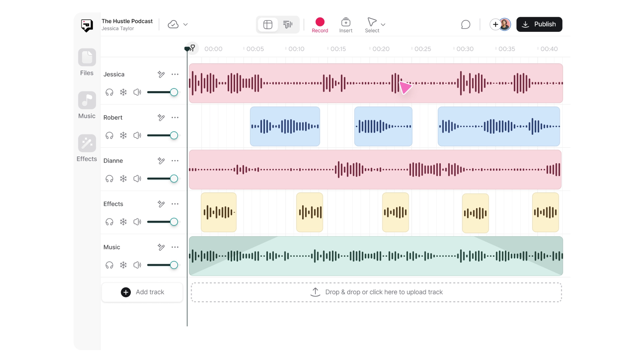This screenshot has height=362, width=644.
Task: Publish the podcast
Action: pos(539,24)
